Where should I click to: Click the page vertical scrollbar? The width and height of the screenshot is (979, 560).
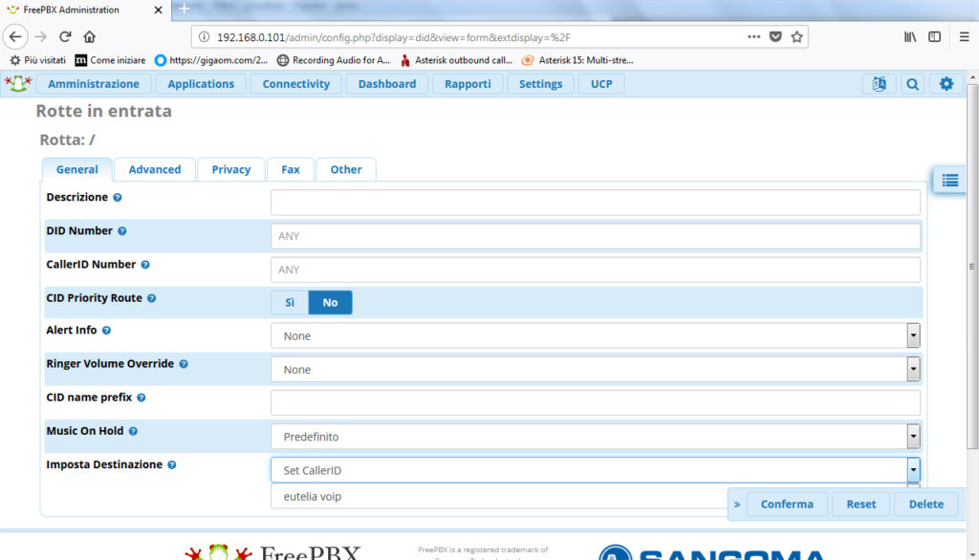[x=972, y=266]
